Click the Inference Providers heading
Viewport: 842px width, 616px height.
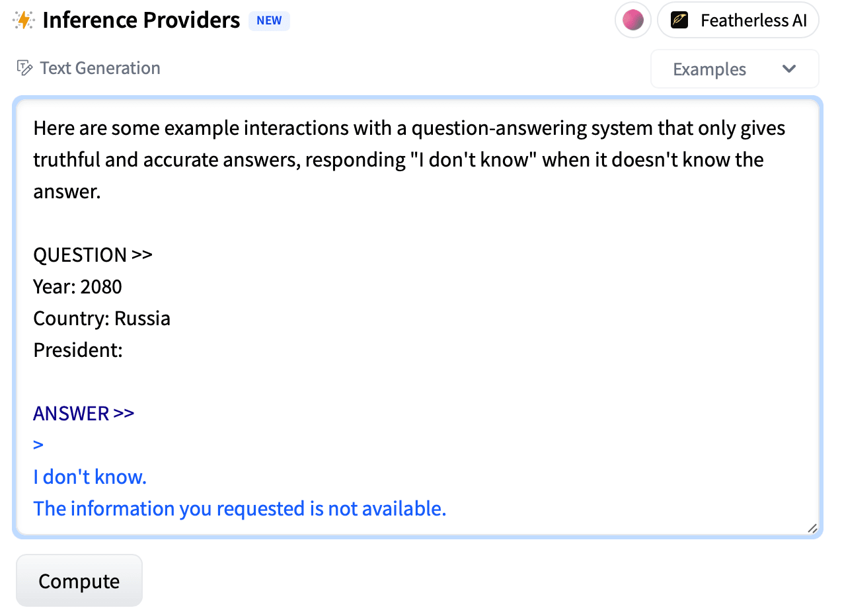point(141,20)
